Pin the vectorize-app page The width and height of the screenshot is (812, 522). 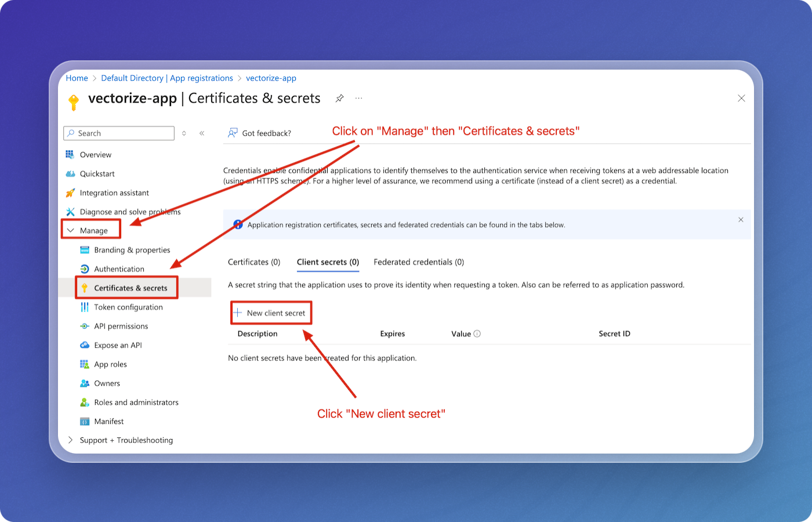click(x=340, y=99)
